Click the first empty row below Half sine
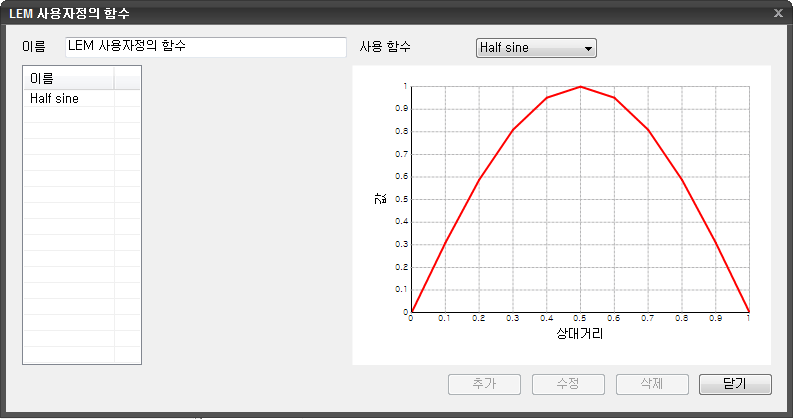Image resolution: width=793 pixels, height=419 pixels. click(69, 114)
